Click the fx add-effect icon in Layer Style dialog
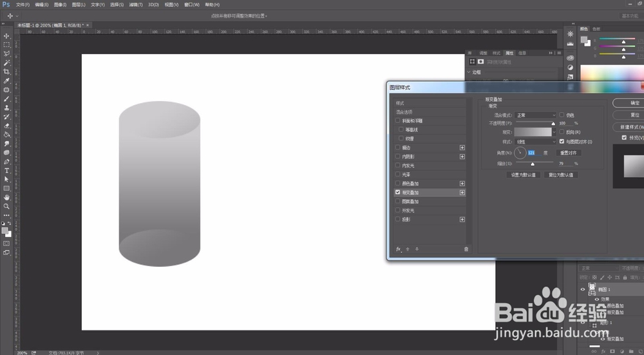 click(x=399, y=249)
